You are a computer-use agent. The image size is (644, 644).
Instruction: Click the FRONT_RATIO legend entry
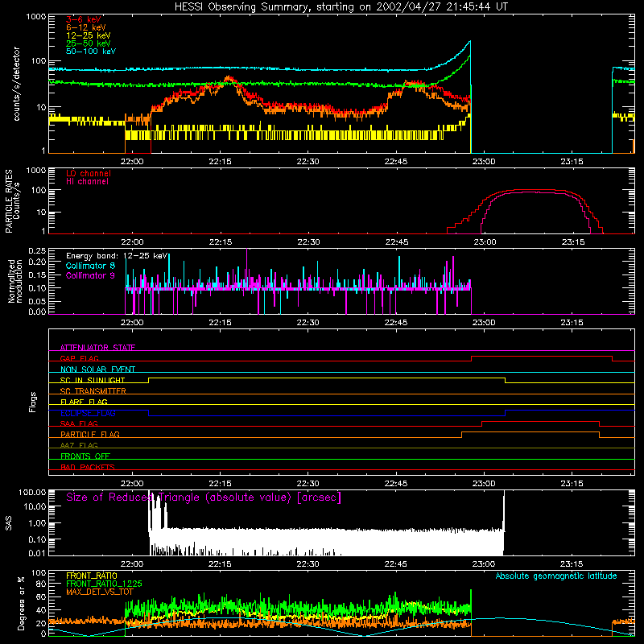click(92, 576)
